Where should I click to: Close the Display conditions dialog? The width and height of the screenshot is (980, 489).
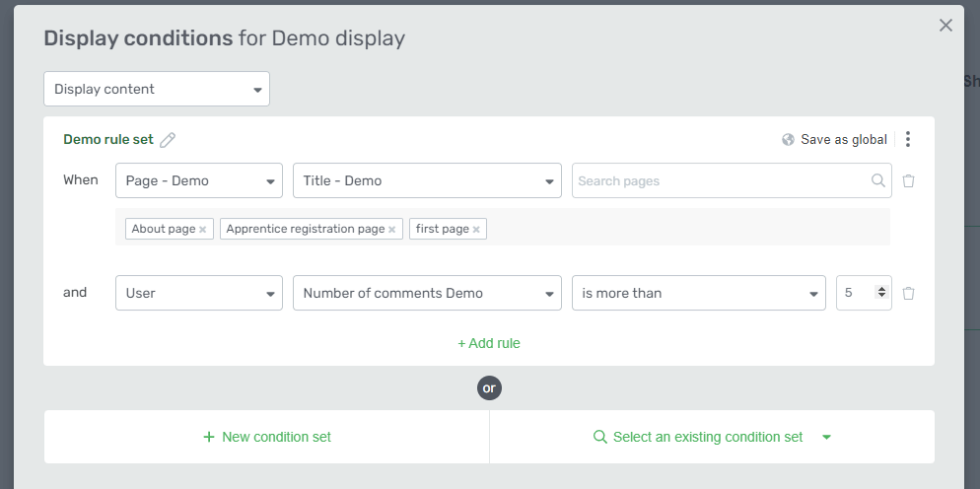945,26
